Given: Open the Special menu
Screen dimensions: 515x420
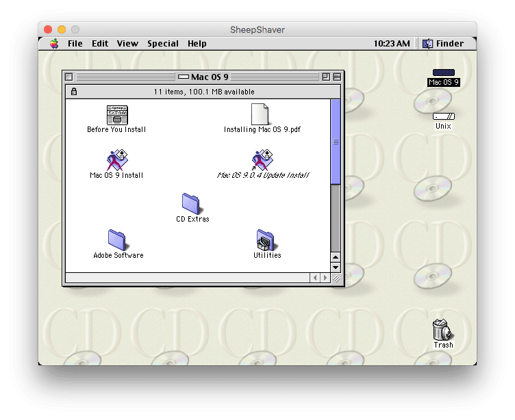Looking at the screenshot, I should [x=163, y=43].
